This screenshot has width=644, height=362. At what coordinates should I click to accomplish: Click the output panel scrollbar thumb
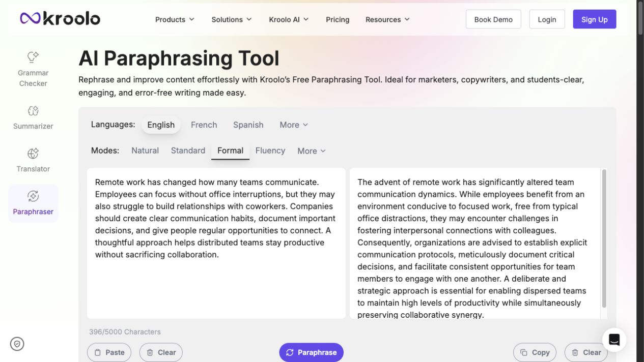pyautogui.click(x=604, y=238)
